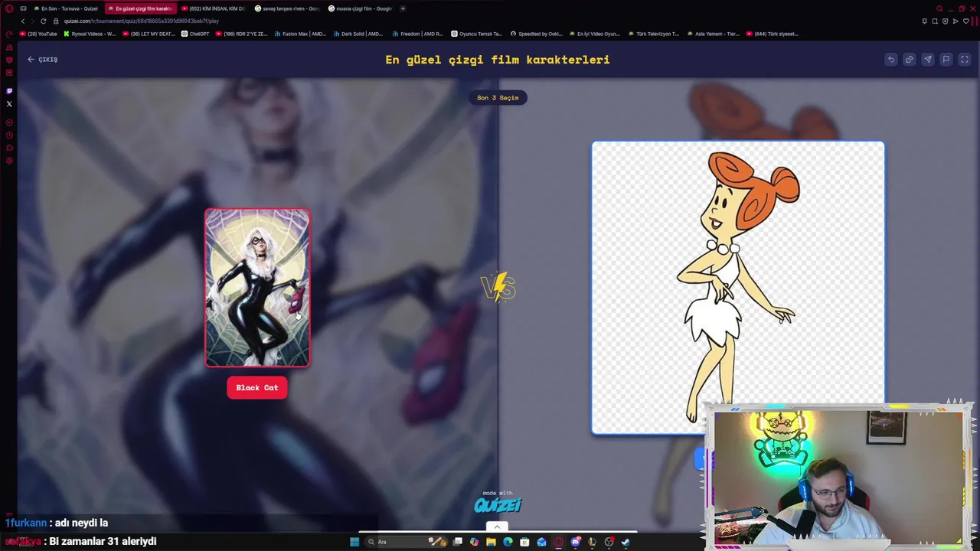
Task: Select the Black Cat card image
Action: coord(257,288)
